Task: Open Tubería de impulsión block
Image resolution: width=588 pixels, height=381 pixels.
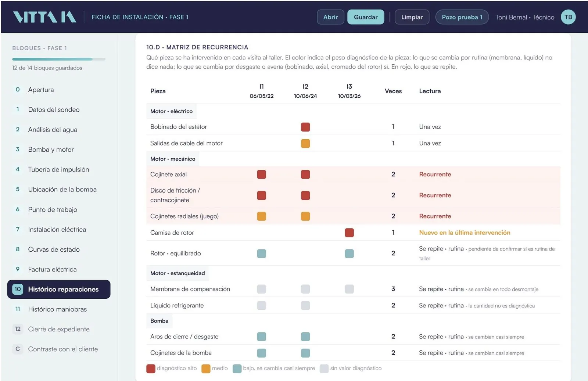Action: point(59,169)
